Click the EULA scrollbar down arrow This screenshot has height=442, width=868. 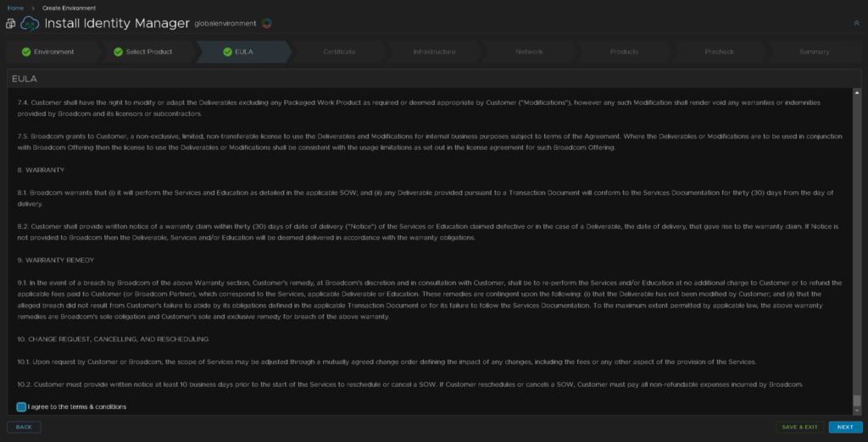(x=857, y=411)
